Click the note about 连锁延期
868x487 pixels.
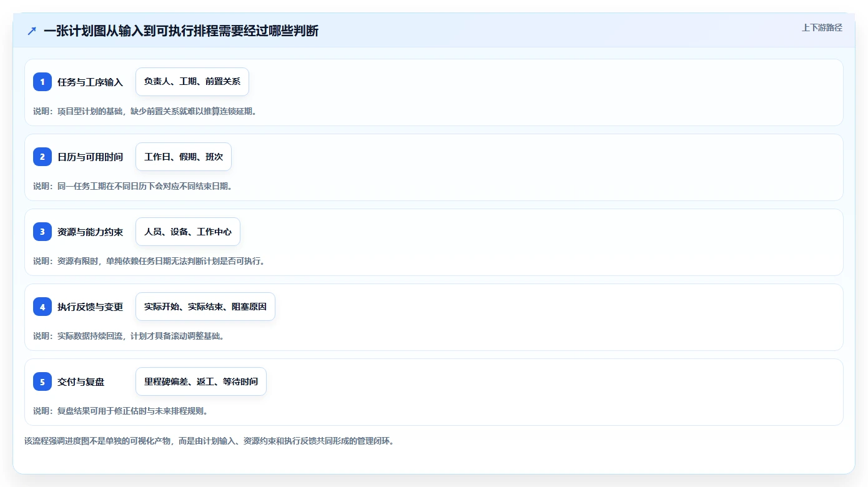145,111
